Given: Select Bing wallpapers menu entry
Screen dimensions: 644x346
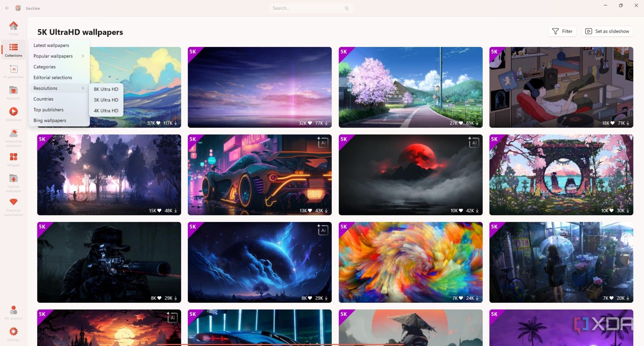Looking at the screenshot, I should [59, 120].
